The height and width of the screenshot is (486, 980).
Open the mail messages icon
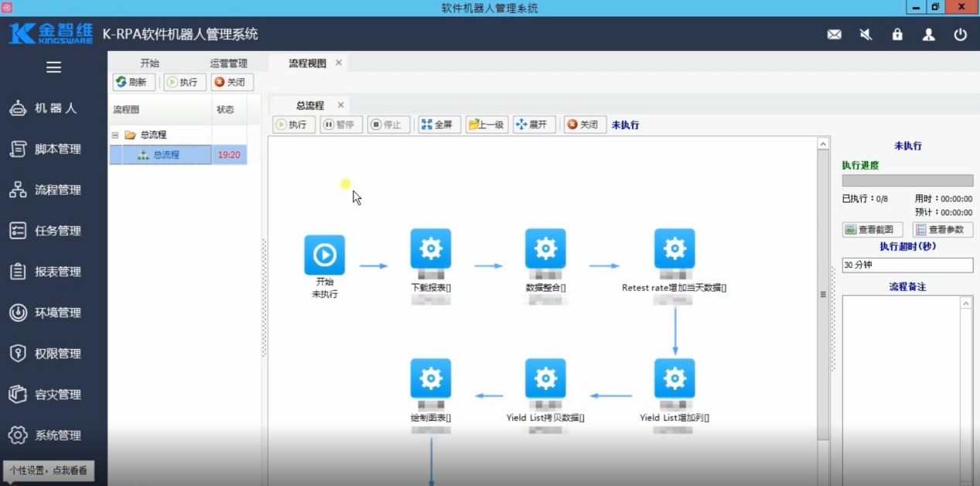click(x=834, y=35)
